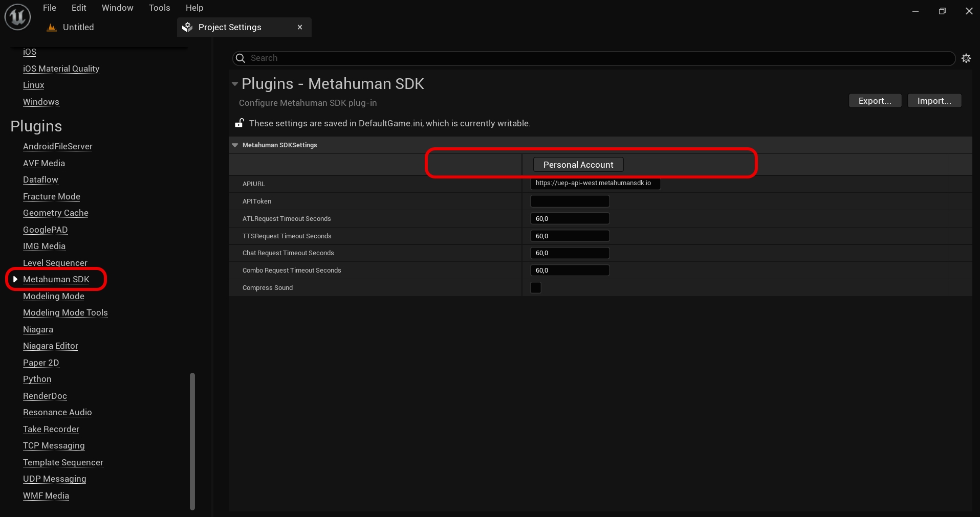
Task: Open the settings gear icon beside search
Action: (x=966, y=58)
